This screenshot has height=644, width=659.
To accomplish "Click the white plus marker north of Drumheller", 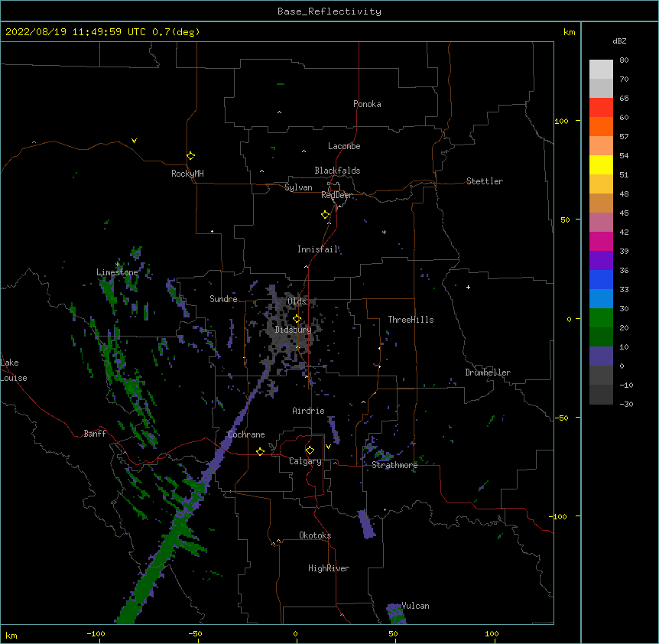I will (468, 287).
